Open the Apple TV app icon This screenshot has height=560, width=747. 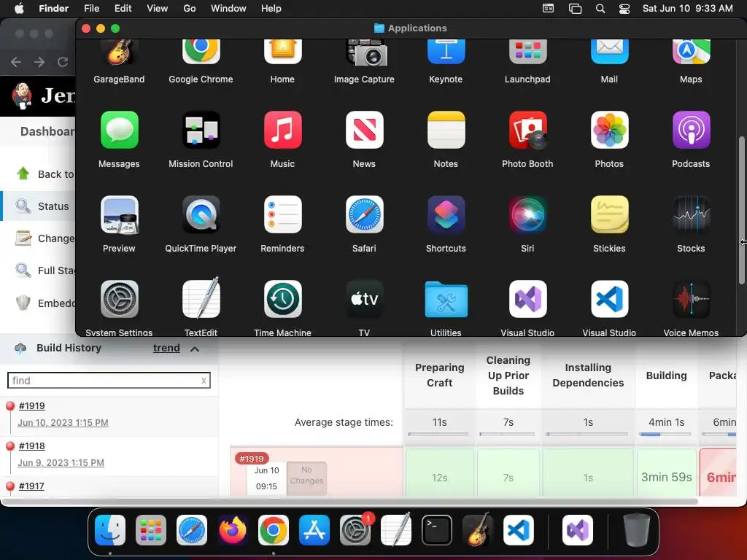(365, 299)
